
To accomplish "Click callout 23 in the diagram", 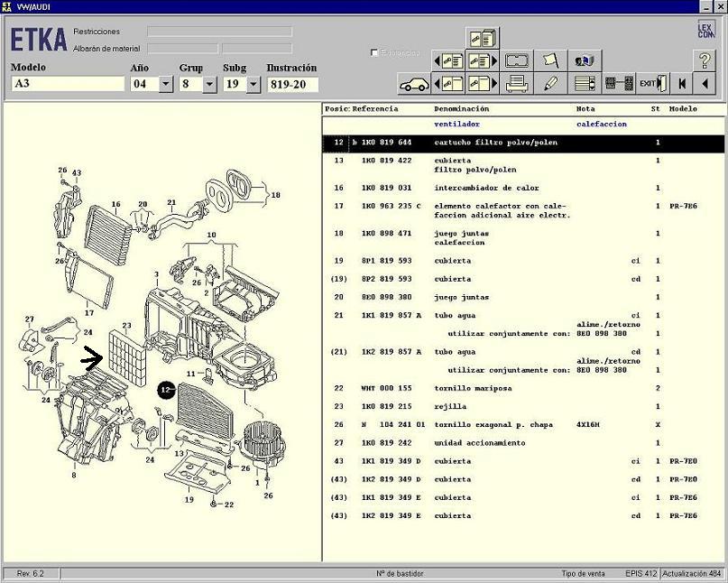I will (127, 326).
